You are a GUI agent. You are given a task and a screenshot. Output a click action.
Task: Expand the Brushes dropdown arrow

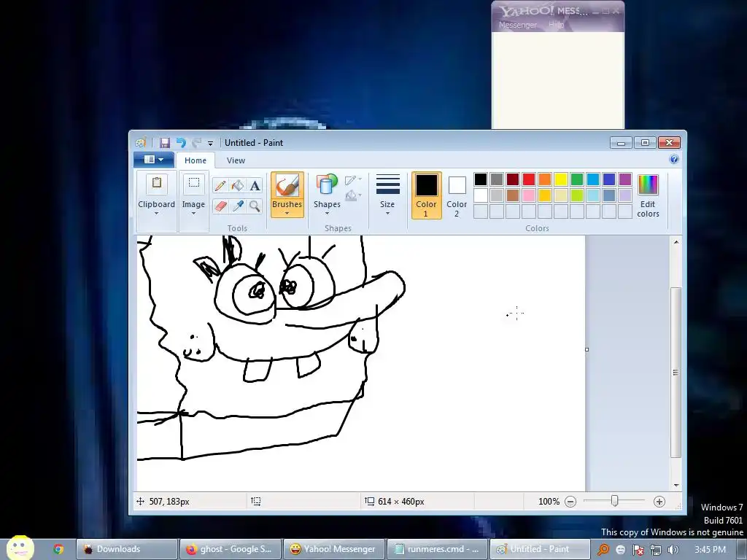(x=287, y=214)
